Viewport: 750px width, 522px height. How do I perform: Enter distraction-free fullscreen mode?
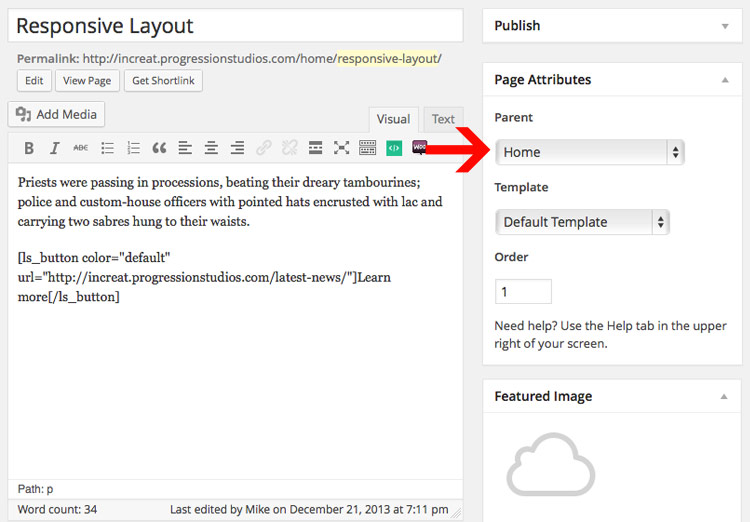point(341,148)
